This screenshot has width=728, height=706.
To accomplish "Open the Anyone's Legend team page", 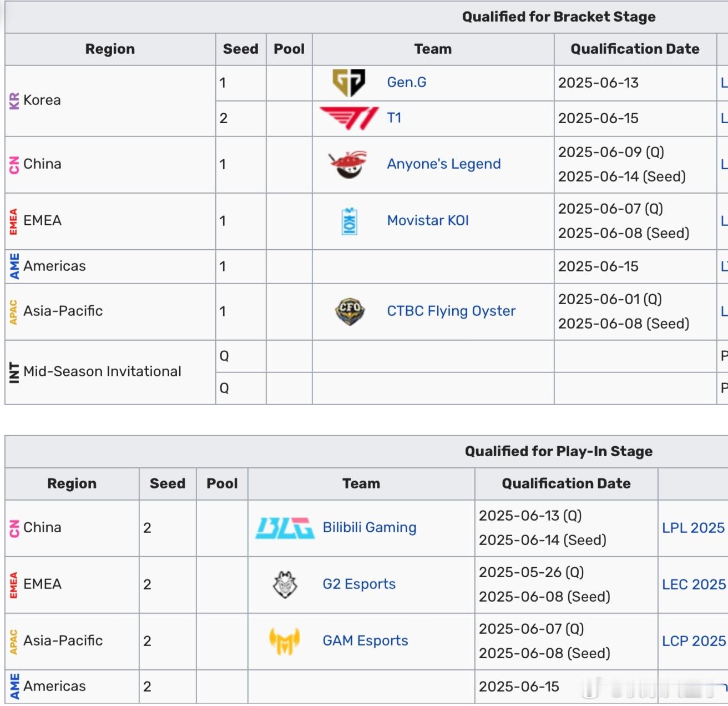I will tap(443, 164).
